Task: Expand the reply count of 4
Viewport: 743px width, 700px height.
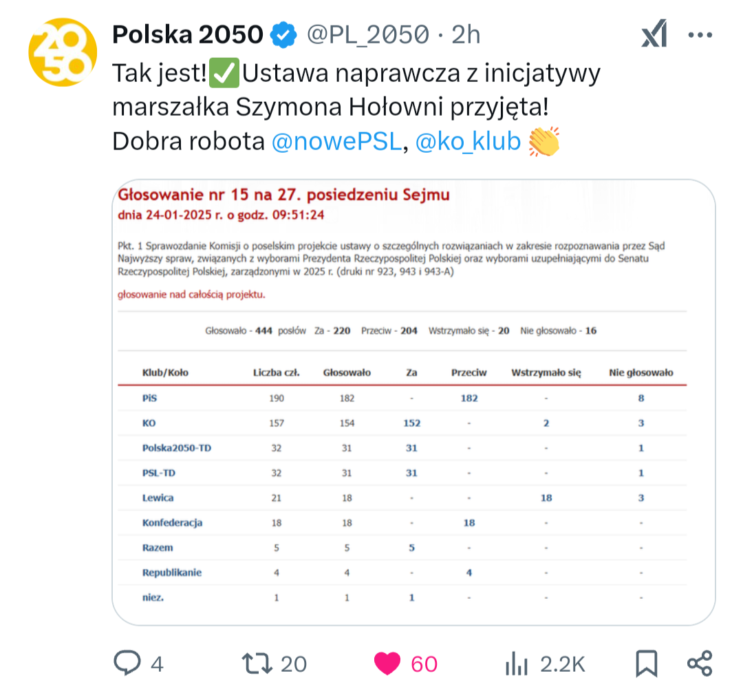Action: pos(156,664)
